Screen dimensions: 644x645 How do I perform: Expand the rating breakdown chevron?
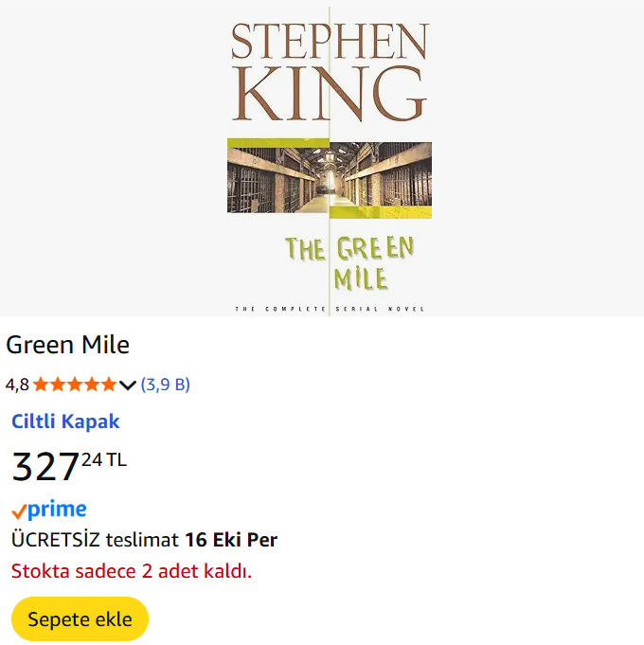point(128,385)
